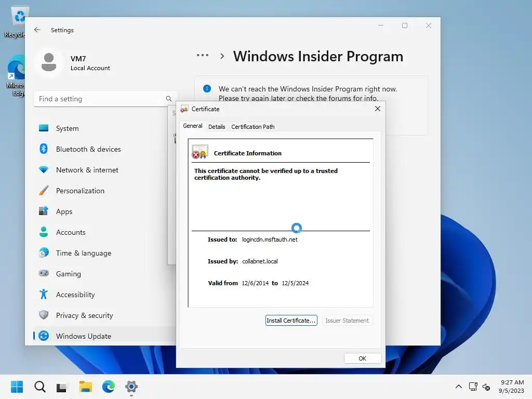This screenshot has height=399, width=532.
Task: Click the search magnifier in Find a setting
Action: (x=169, y=99)
